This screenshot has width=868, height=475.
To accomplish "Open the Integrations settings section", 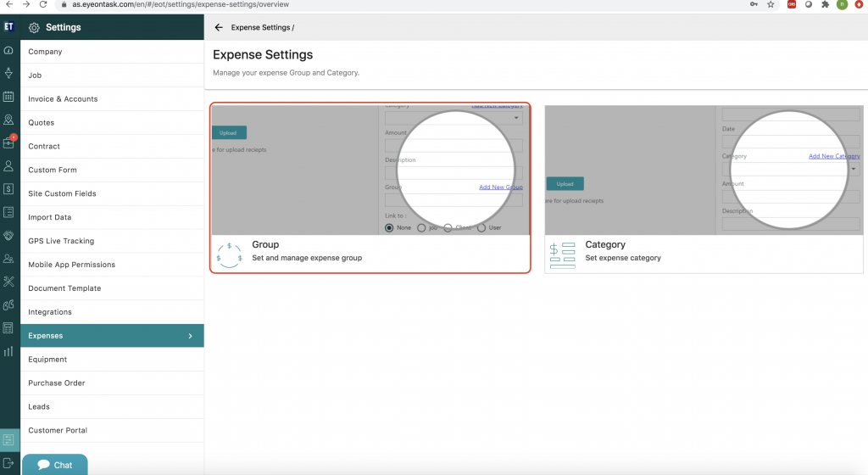I will point(112,312).
